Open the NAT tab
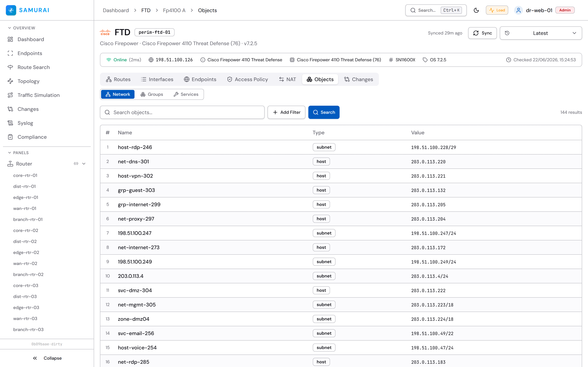This screenshot has height=367, width=588. (287, 79)
